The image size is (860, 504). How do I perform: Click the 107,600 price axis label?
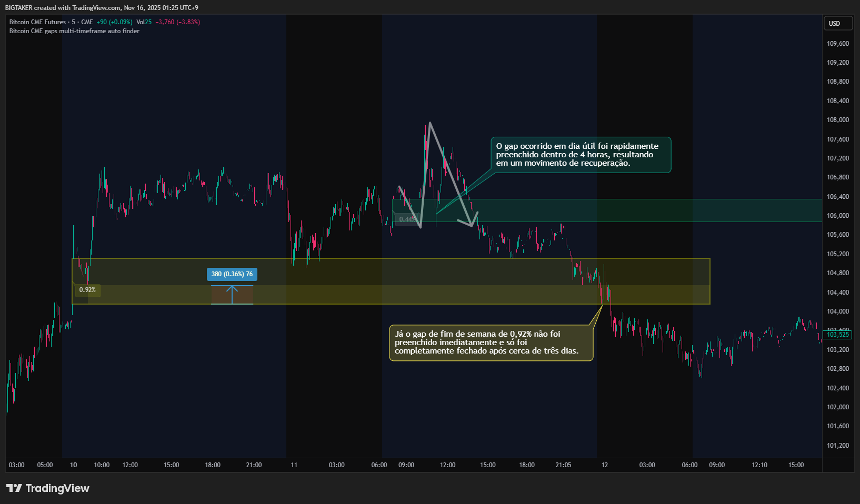coord(838,139)
